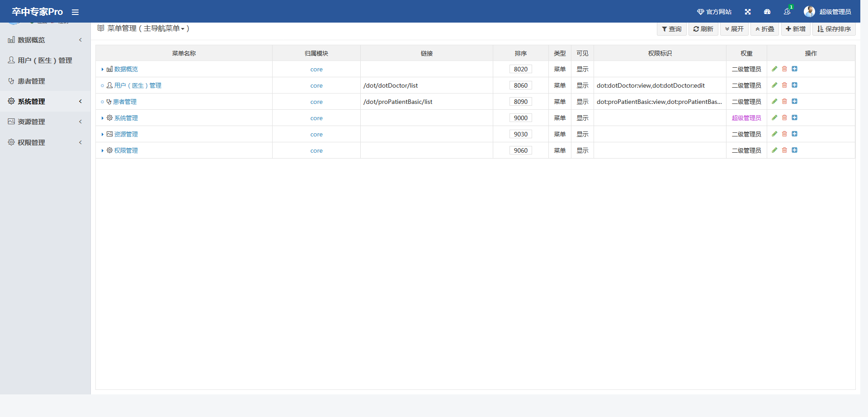Open the 用户（医生）管理 link in table
The width and height of the screenshot is (868, 417).
click(137, 85)
